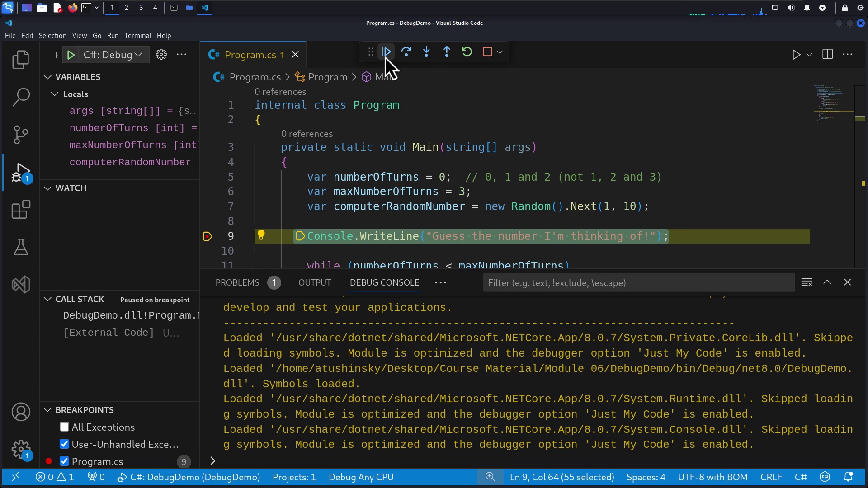Open the dropdown next to the Stop button
Image resolution: width=868 pixels, height=488 pixels.
pos(500,52)
